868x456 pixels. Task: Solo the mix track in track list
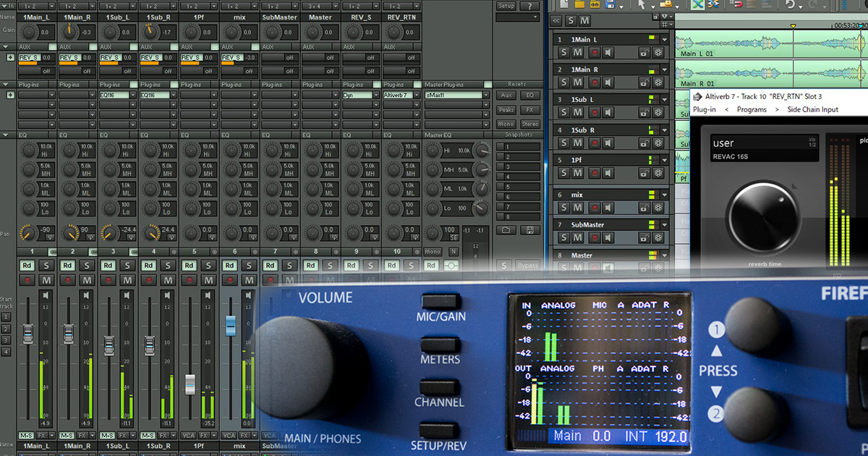click(x=565, y=208)
